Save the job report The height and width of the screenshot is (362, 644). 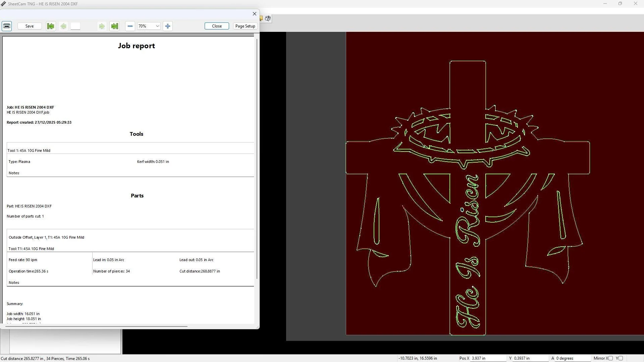pyautogui.click(x=30, y=26)
